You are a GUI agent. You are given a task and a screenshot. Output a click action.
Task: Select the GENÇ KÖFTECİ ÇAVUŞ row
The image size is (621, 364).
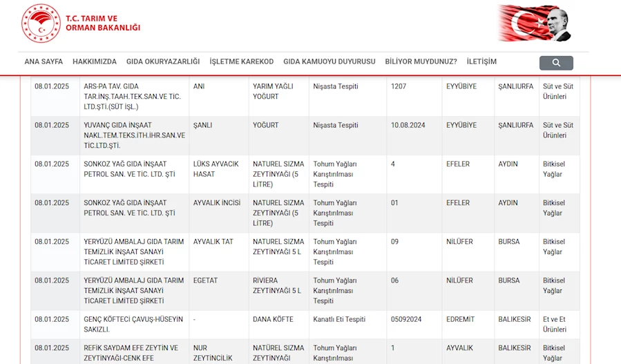tap(133, 324)
